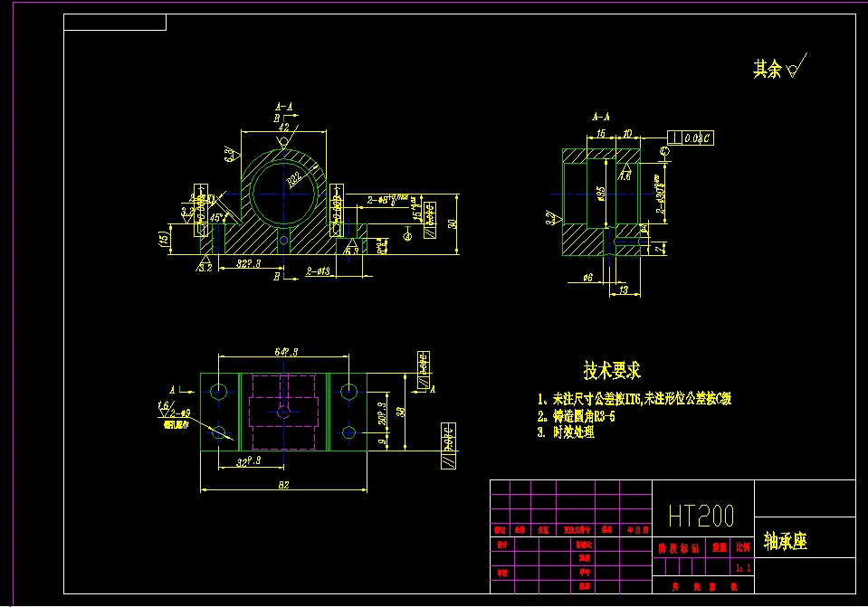Click the ø6 hole dimension in section view
This screenshot has width=868, height=607.
coord(588,277)
